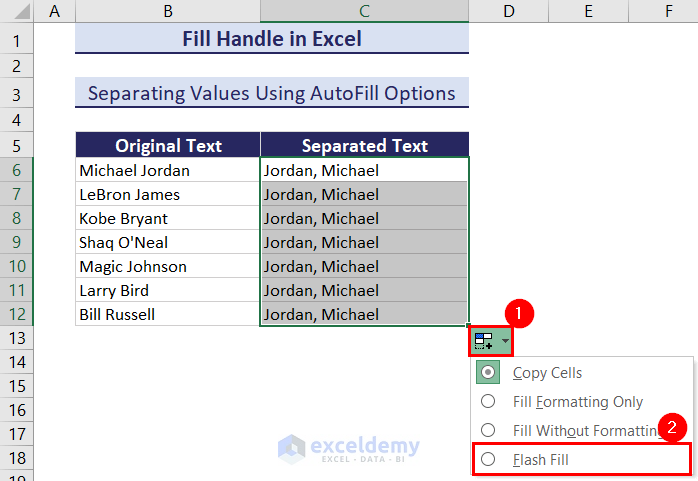Select column C header
Screen dimensions: 698x481
[364, 11]
